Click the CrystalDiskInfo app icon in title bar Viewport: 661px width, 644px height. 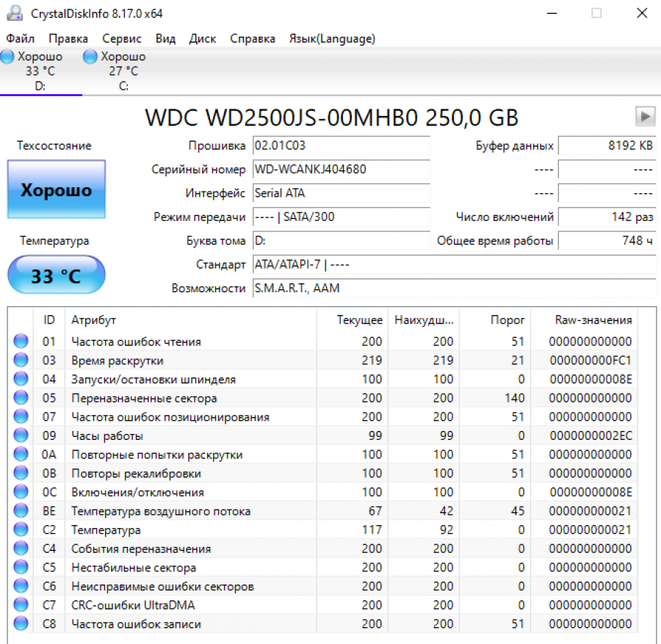[x=15, y=14]
